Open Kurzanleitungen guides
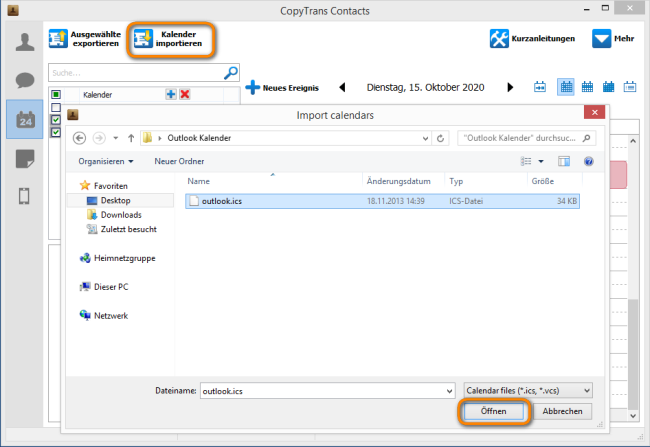This screenshot has width=650, height=447. [532, 39]
